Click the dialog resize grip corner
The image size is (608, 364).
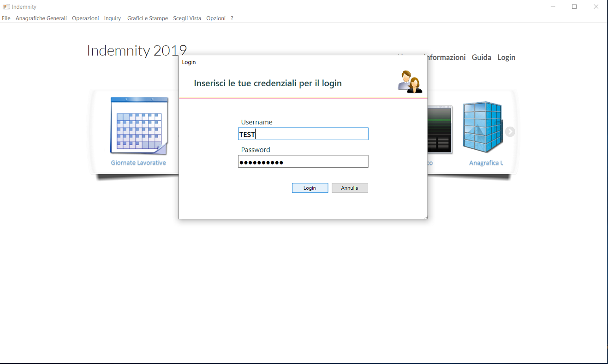[x=425, y=217]
